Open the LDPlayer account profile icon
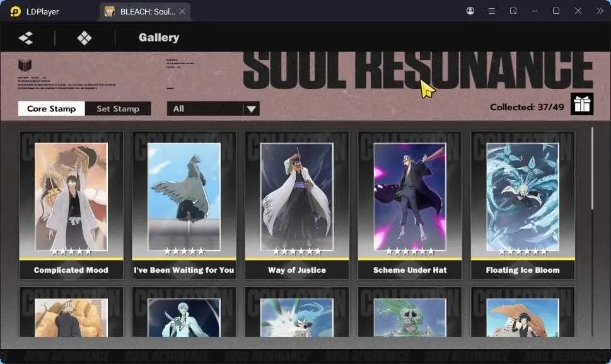The image size is (611, 364). (x=470, y=11)
